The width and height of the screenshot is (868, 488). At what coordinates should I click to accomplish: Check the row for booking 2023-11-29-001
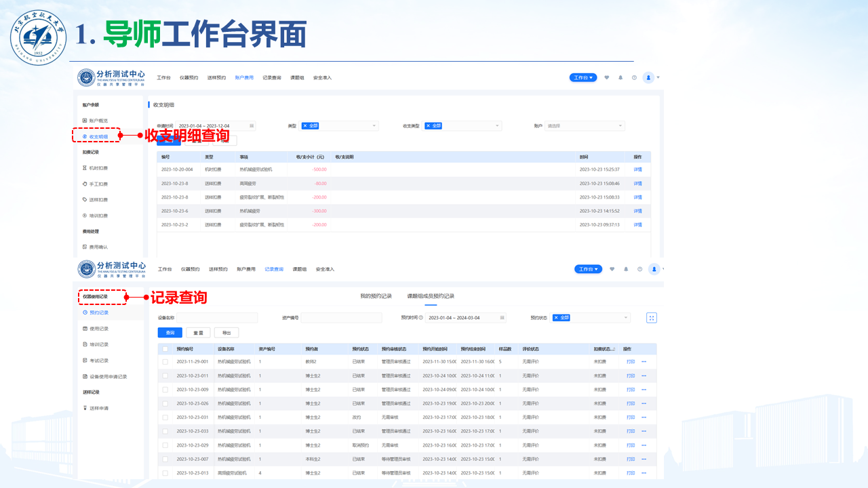[x=165, y=362]
